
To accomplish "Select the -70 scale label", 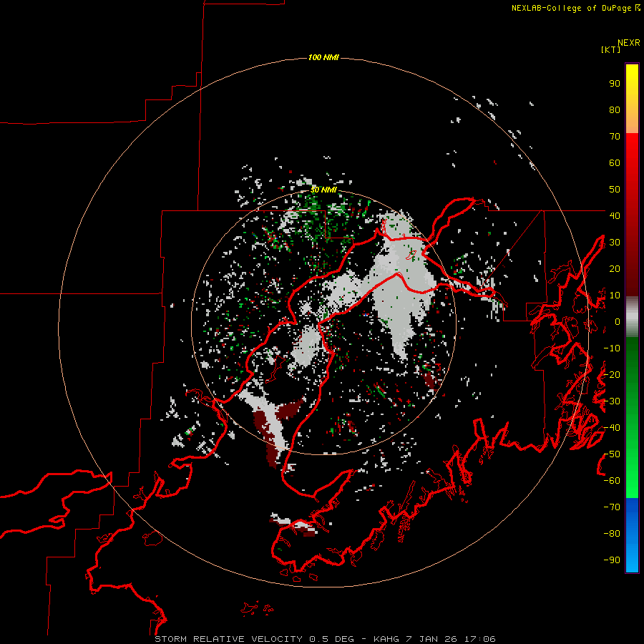I will (612, 507).
